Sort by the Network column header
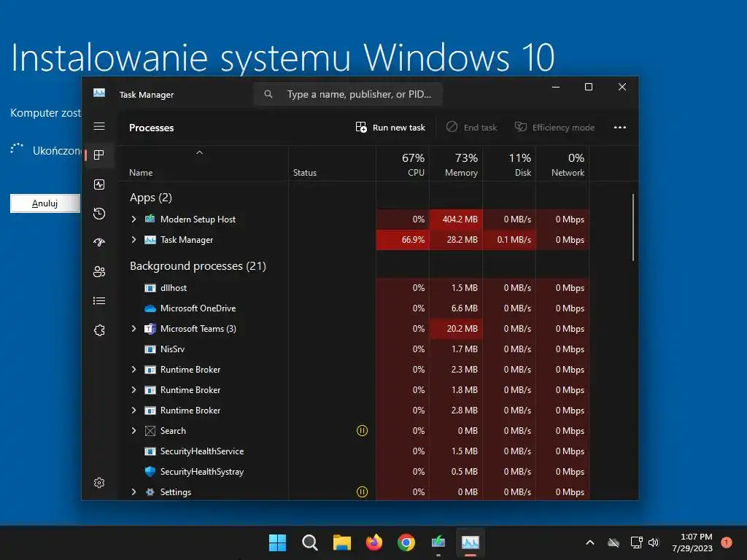 tap(562, 164)
